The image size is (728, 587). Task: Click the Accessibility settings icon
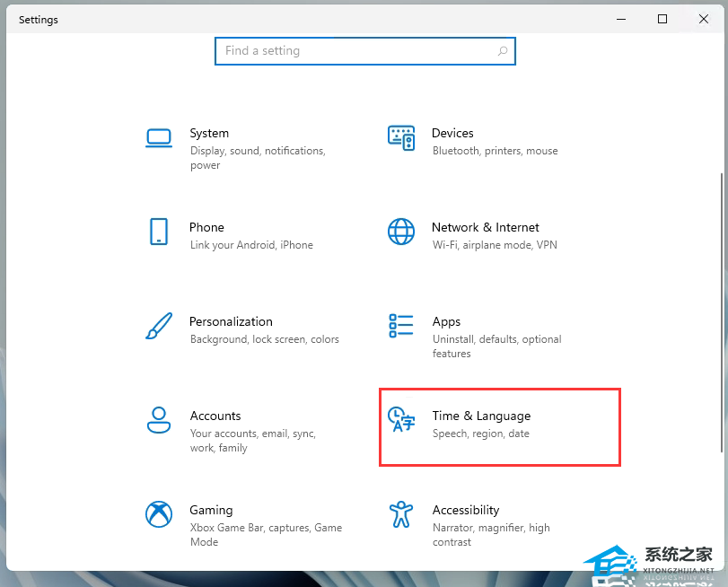click(x=401, y=514)
